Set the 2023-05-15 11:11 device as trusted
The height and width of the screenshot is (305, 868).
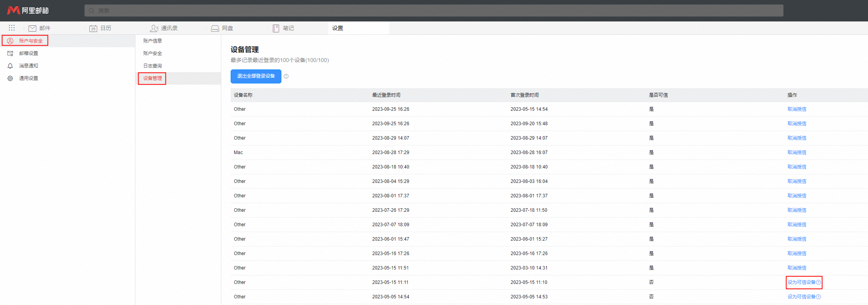[x=801, y=282]
